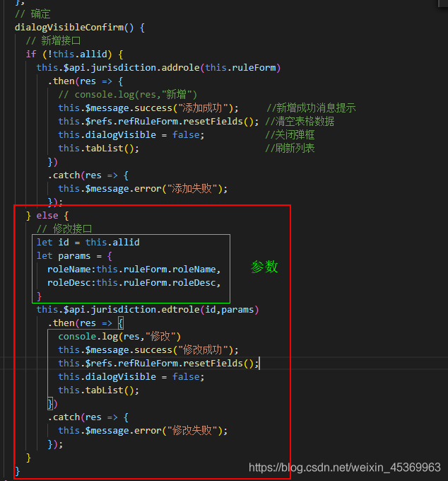
Task: Click '.catch(res => {' above the '添加失败' error line
Action: (x=88, y=175)
